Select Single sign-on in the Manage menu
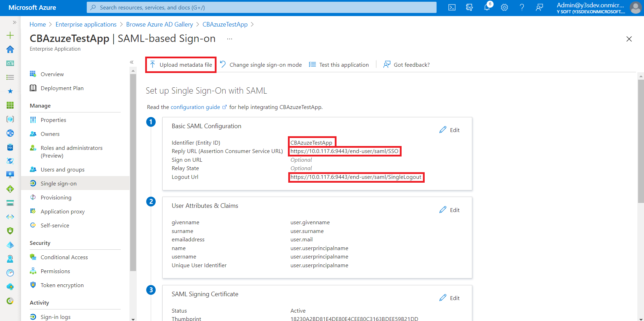 point(59,183)
